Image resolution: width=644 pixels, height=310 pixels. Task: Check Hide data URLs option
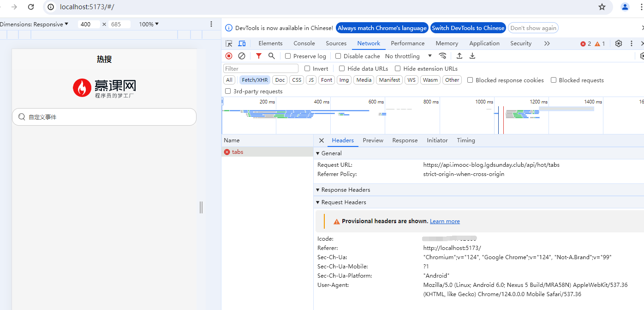(x=342, y=68)
